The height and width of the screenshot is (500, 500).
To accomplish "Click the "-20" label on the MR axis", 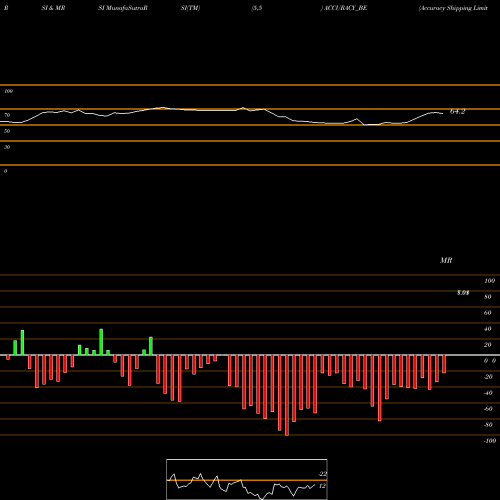I will point(488,377).
